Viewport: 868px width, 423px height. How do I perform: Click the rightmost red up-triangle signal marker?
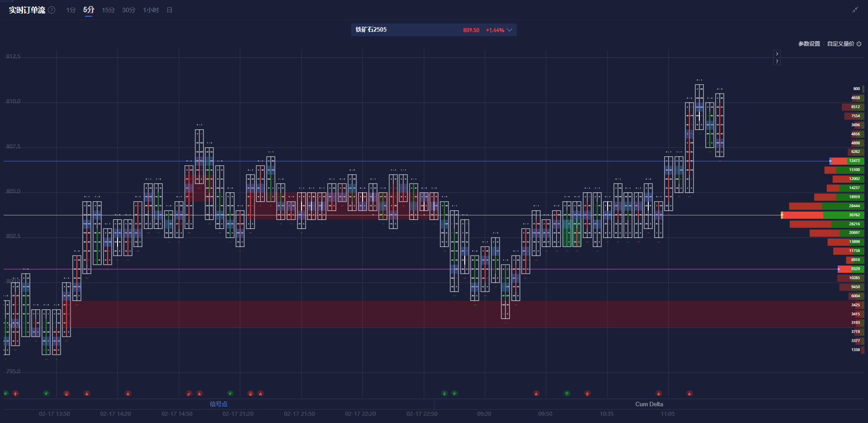pyautogui.click(x=689, y=394)
